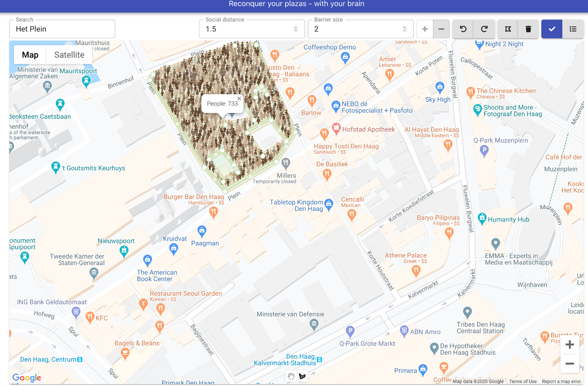
Task: Confirm the plaza with checkmark button
Action: [x=551, y=29]
